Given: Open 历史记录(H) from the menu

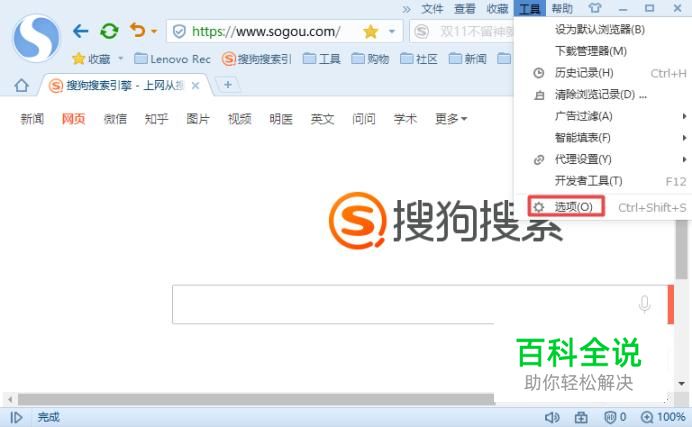Looking at the screenshot, I should (601, 73).
